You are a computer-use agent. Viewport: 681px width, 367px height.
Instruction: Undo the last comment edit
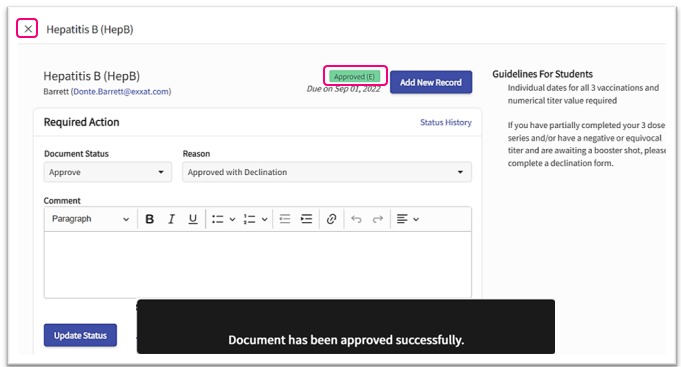point(356,219)
